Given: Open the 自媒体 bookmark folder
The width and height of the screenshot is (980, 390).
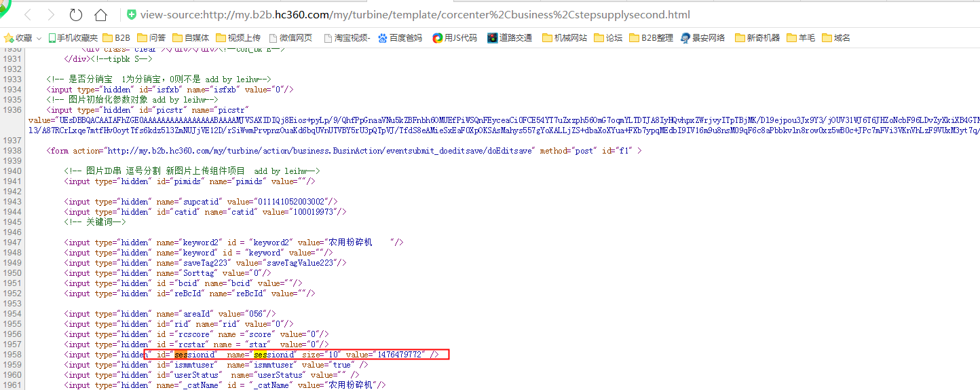Looking at the screenshot, I should pos(191,38).
